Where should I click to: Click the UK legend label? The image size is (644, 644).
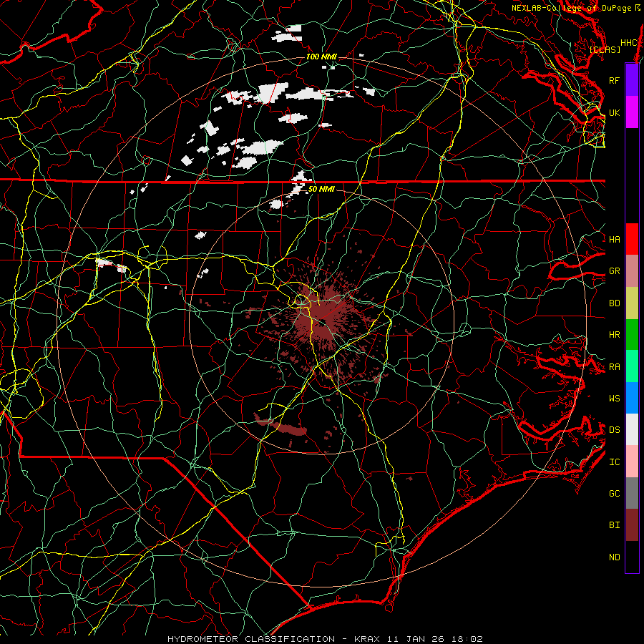pos(615,112)
